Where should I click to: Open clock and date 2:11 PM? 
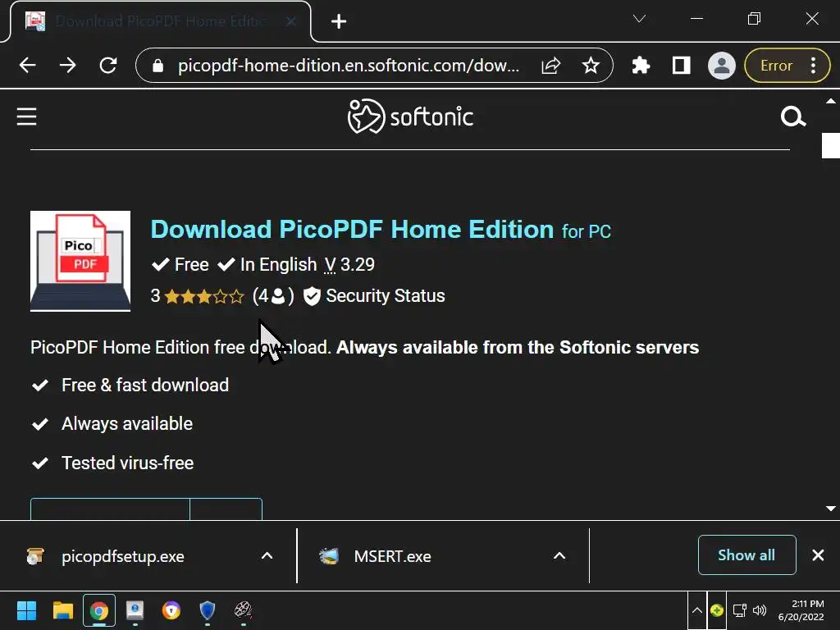801,610
